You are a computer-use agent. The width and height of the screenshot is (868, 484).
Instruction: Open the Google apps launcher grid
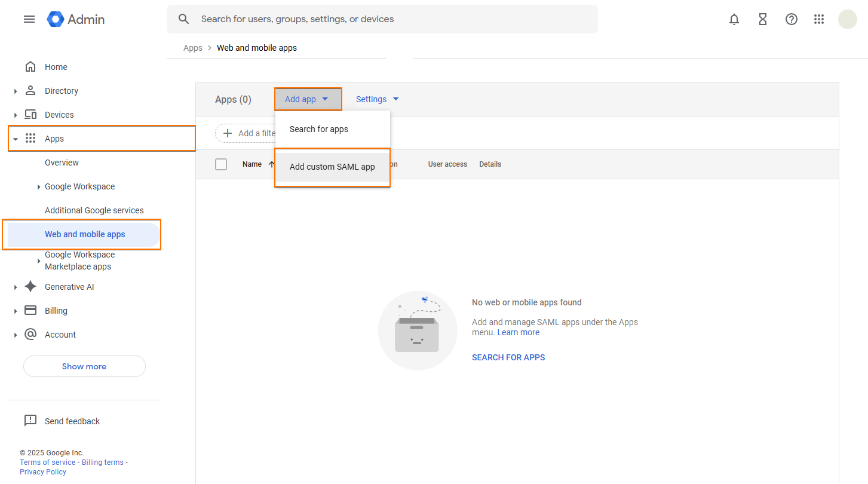[819, 19]
